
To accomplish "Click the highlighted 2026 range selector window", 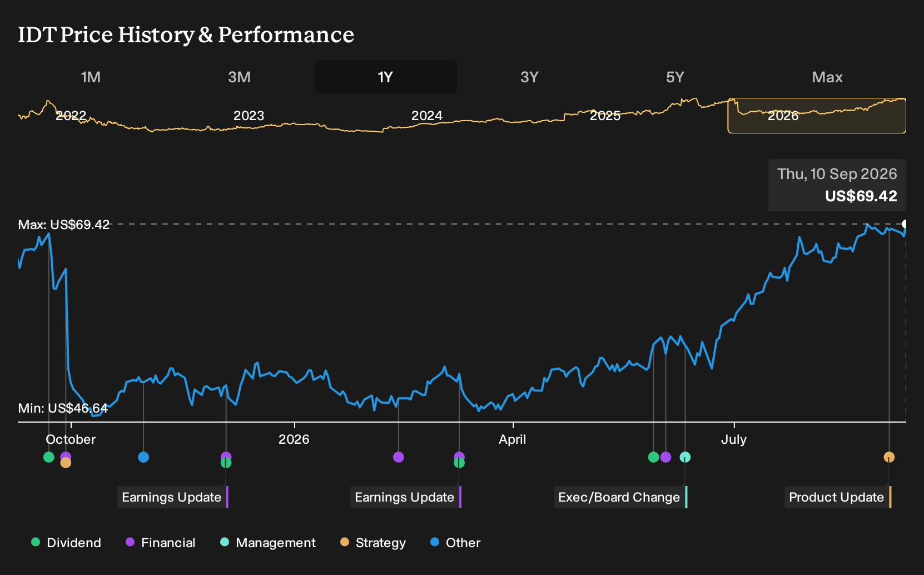I will [817, 116].
